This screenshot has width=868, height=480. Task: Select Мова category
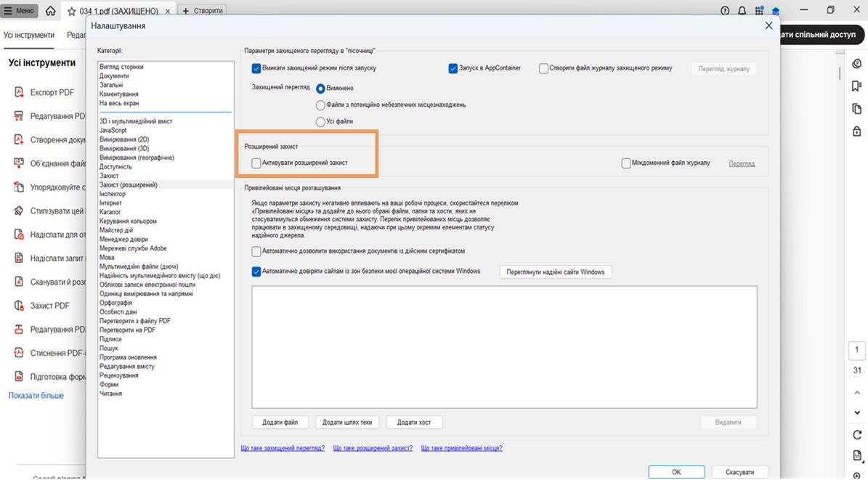107,258
